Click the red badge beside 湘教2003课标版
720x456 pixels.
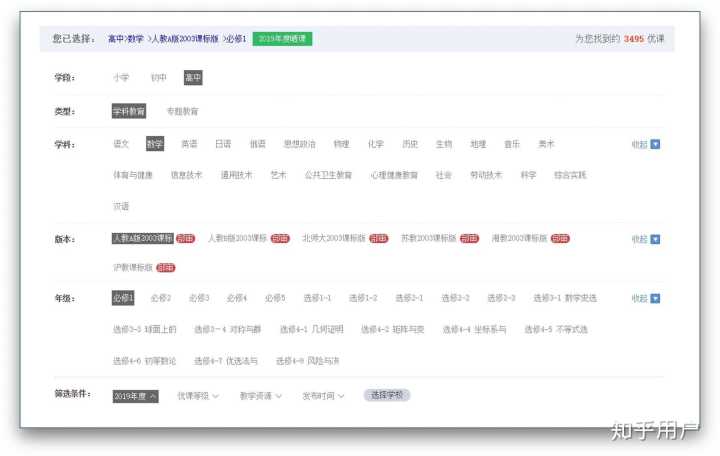(560, 239)
